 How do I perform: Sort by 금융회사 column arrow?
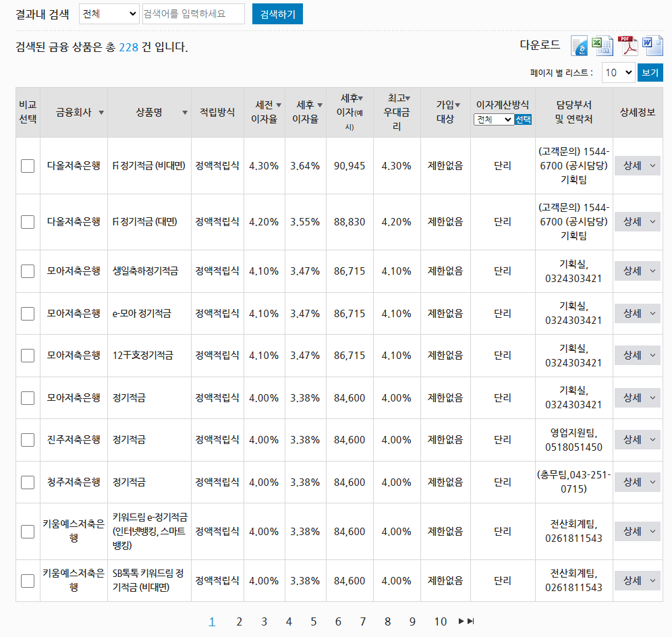click(x=101, y=113)
